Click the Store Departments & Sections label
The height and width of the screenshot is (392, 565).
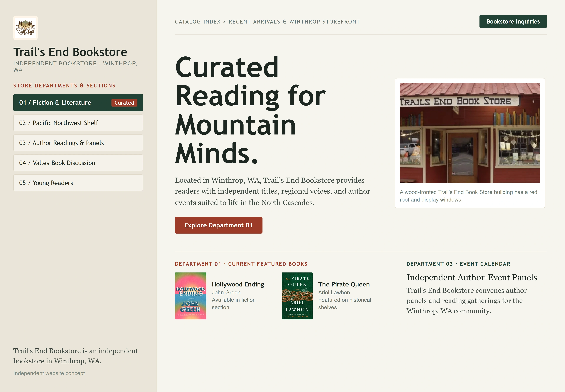[x=64, y=86]
